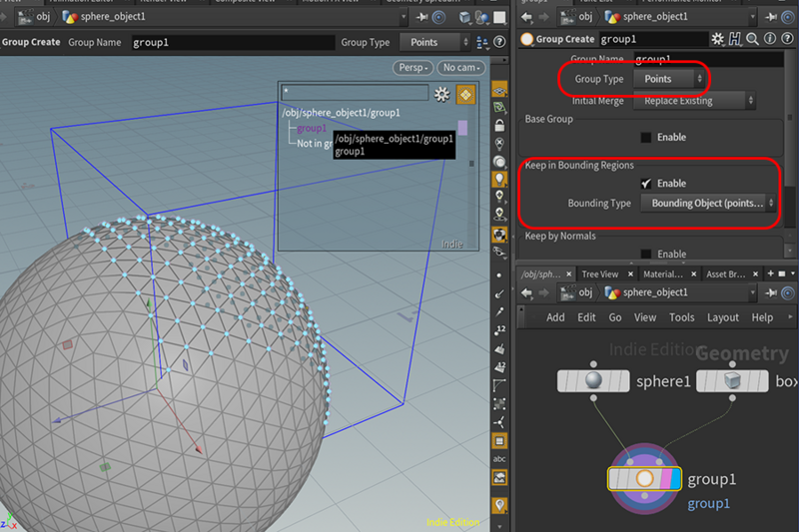
Task: Toggle background image display icon
Action: (499, 477)
